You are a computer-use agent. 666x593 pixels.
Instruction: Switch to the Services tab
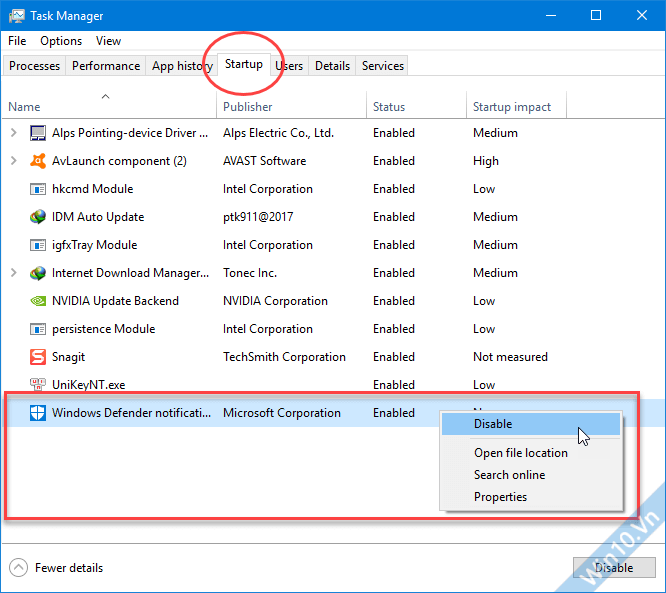[383, 66]
